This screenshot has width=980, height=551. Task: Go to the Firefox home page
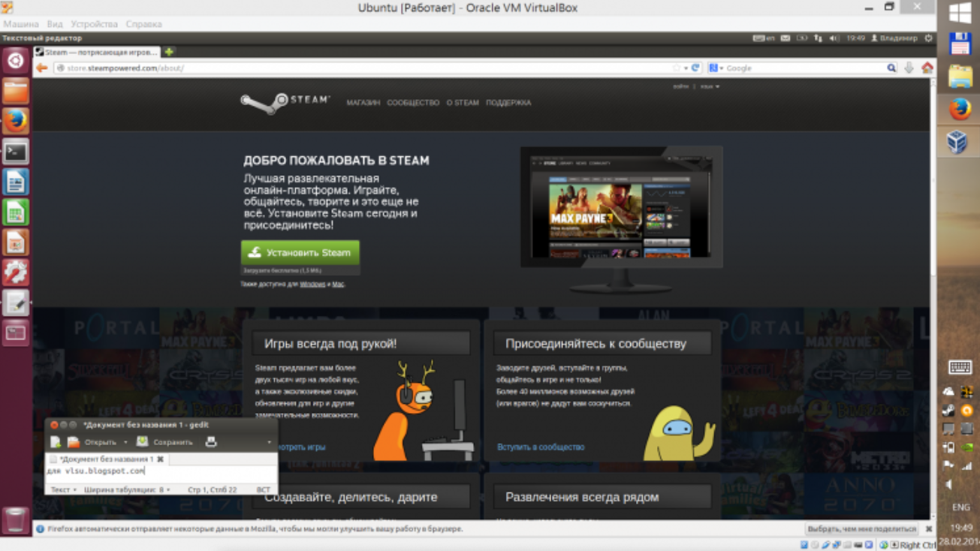[x=927, y=68]
